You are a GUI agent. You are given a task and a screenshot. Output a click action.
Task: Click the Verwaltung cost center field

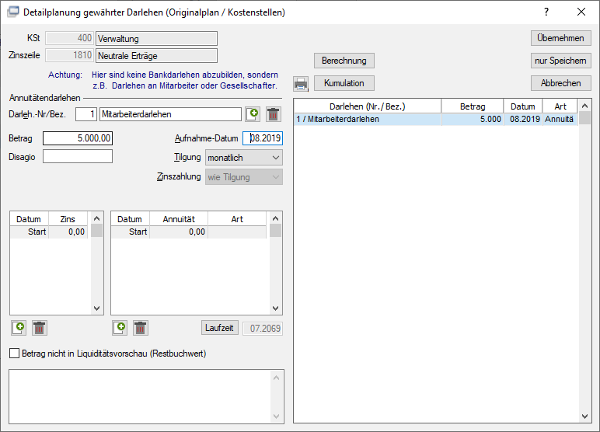pos(157,39)
